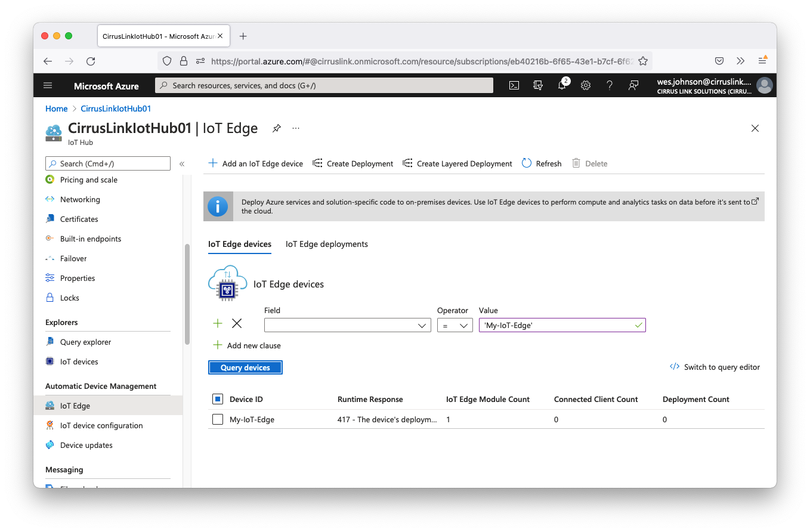Open the notifications bell
The image size is (810, 532).
pyautogui.click(x=562, y=85)
